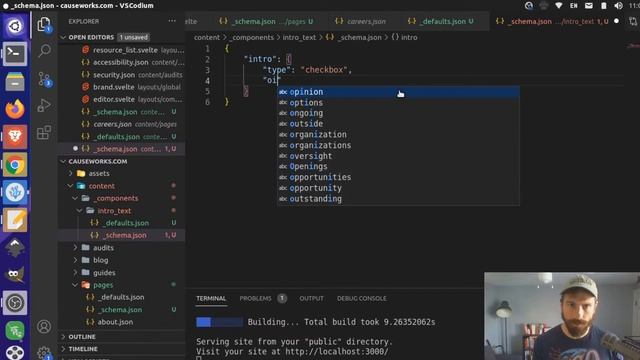Open the Search view icon

click(x=44, y=51)
